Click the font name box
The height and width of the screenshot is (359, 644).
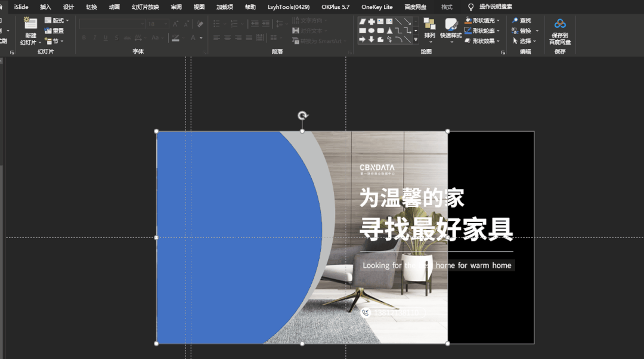click(112, 24)
